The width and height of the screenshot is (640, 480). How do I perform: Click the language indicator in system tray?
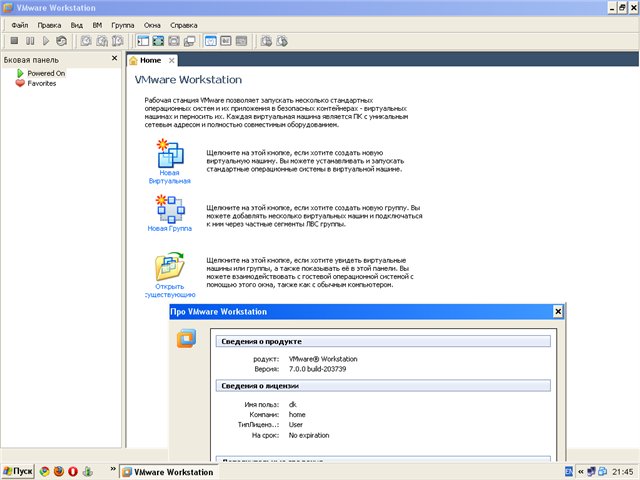point(569,471)
